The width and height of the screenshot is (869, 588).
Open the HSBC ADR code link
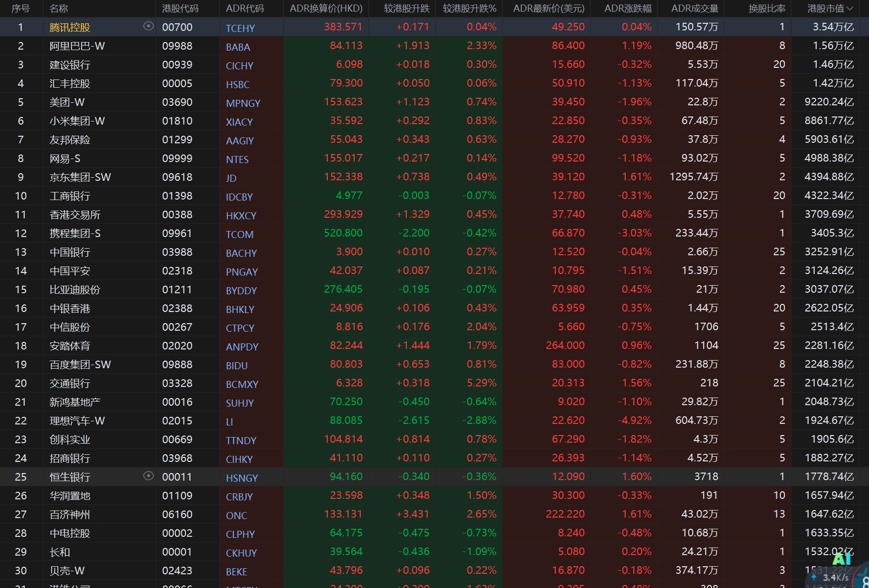click(238, 85)
